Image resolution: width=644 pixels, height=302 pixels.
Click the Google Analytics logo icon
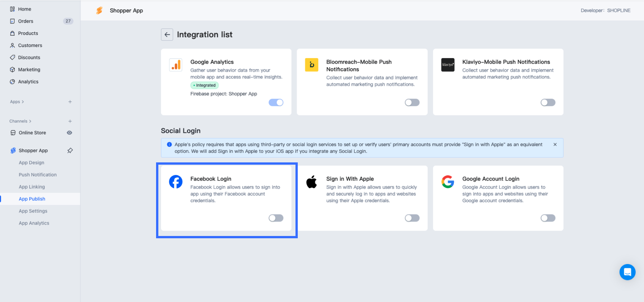click(x=176, y=65)
